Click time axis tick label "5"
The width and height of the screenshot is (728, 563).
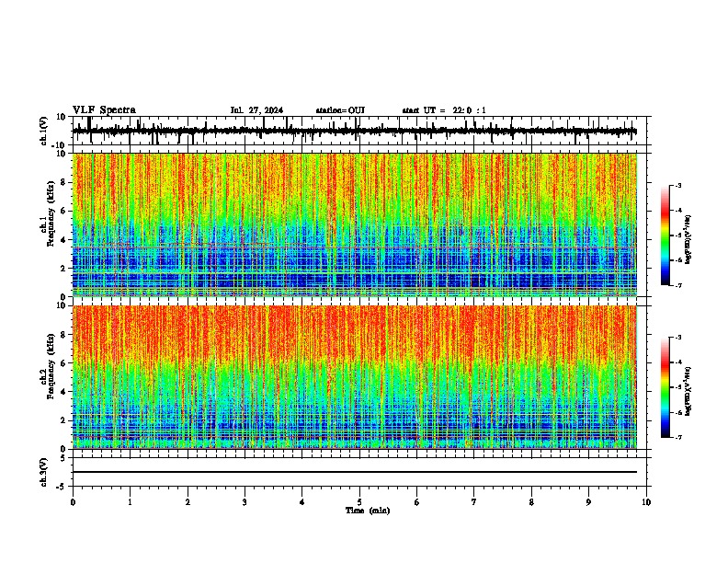click(359, 502)
